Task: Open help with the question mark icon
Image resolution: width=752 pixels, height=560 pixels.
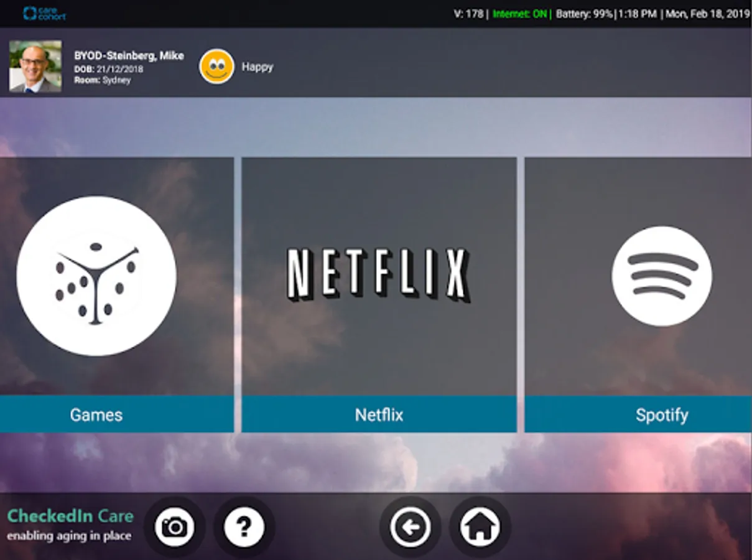Action: [244, 527]
